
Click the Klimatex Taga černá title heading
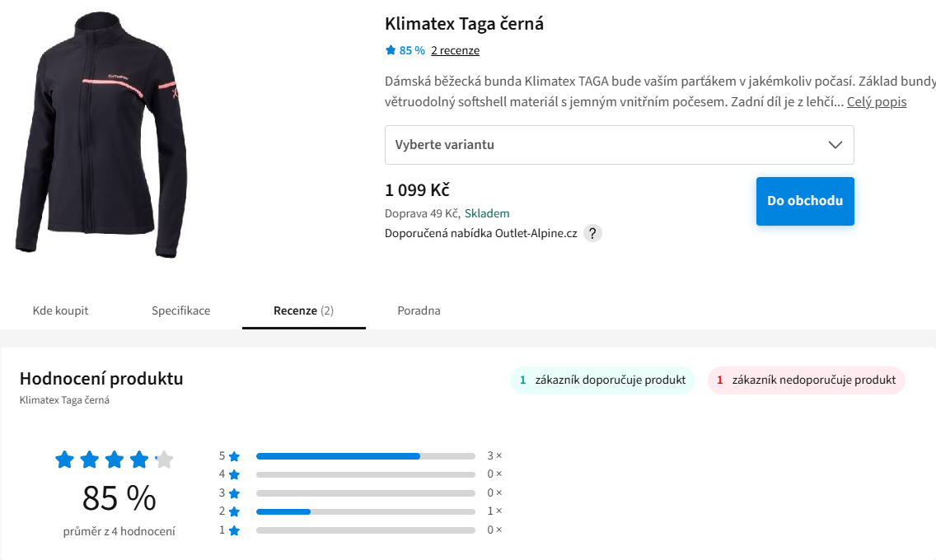point(464,24)
